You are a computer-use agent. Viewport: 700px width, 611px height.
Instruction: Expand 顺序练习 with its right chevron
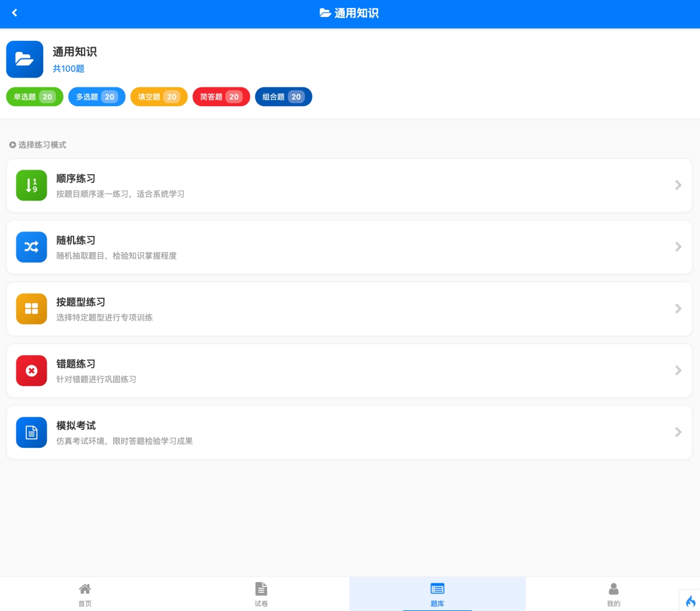point(678,185)
